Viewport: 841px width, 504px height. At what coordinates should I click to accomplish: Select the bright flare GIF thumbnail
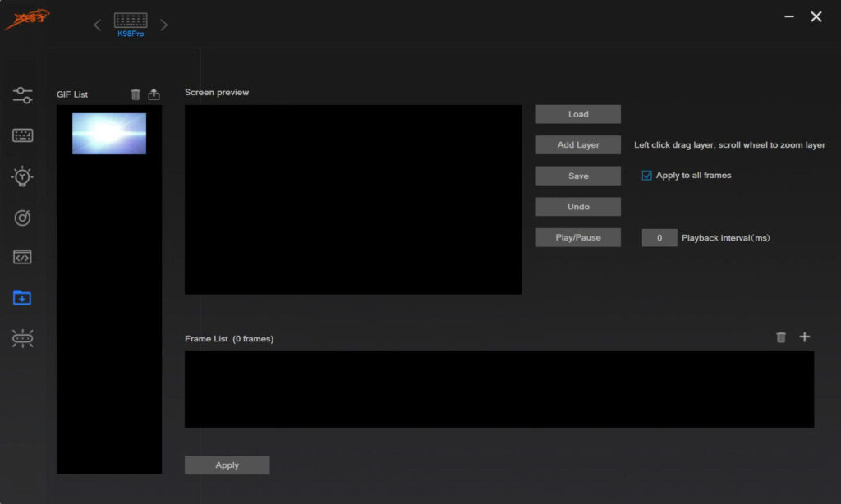(109, 134)
